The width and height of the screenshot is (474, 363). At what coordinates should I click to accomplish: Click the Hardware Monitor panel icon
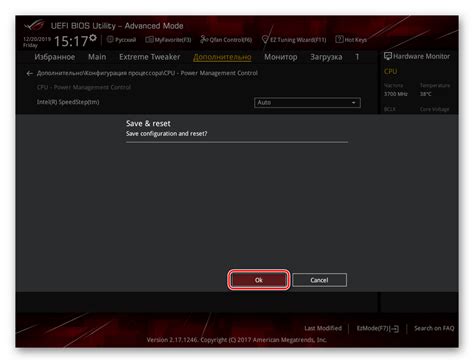pos(388,56)
